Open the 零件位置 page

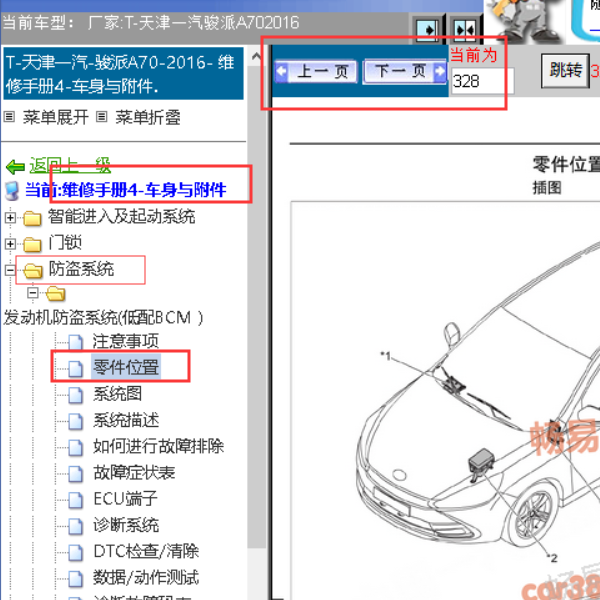(126, 367)
